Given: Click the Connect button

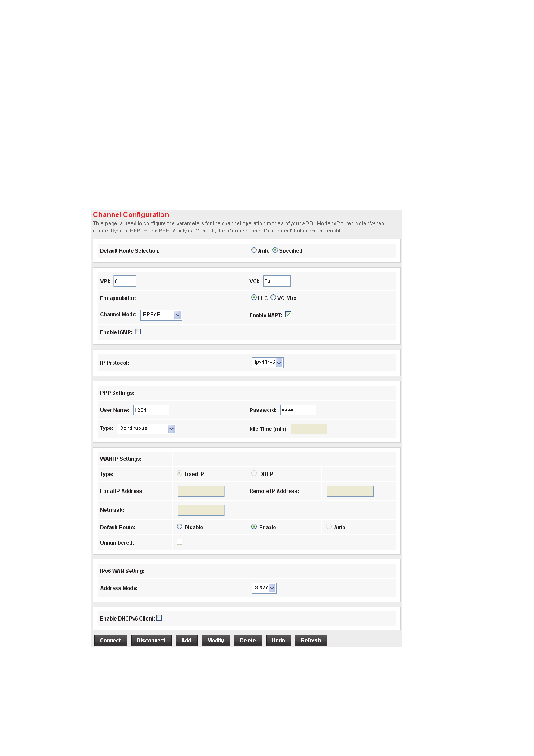Looking at the screenshot, I should tap(110, 641).
